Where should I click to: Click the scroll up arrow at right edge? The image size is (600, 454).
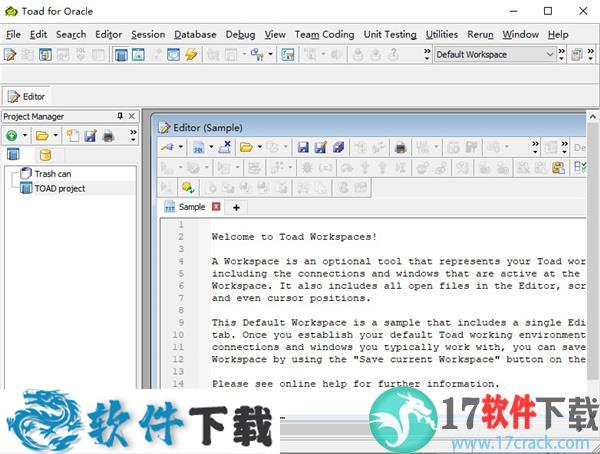[x=593, y=117]
